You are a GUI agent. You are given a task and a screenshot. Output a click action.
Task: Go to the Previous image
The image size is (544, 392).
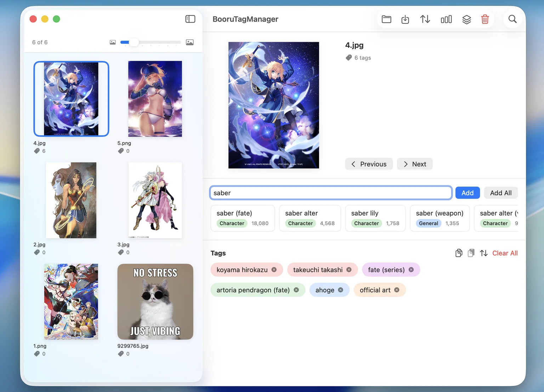coord(369,164)
